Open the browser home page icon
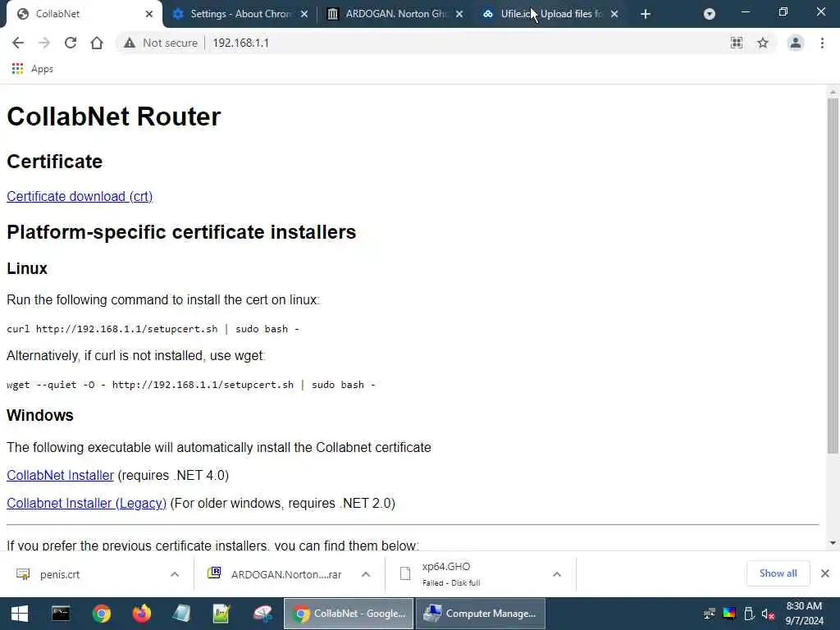This screenshot has width=840, height=630. 97,43
